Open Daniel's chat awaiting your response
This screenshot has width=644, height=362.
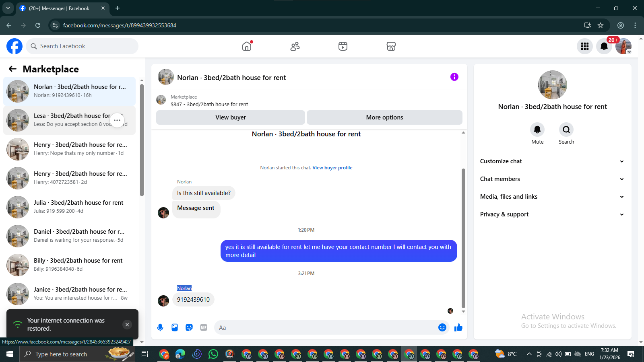tap(69, 236)
